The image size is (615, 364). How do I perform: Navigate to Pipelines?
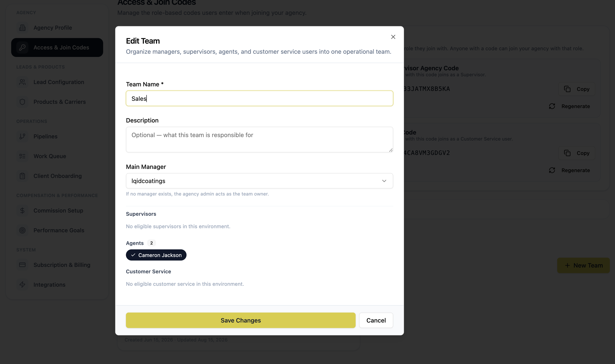click(57, 136)
